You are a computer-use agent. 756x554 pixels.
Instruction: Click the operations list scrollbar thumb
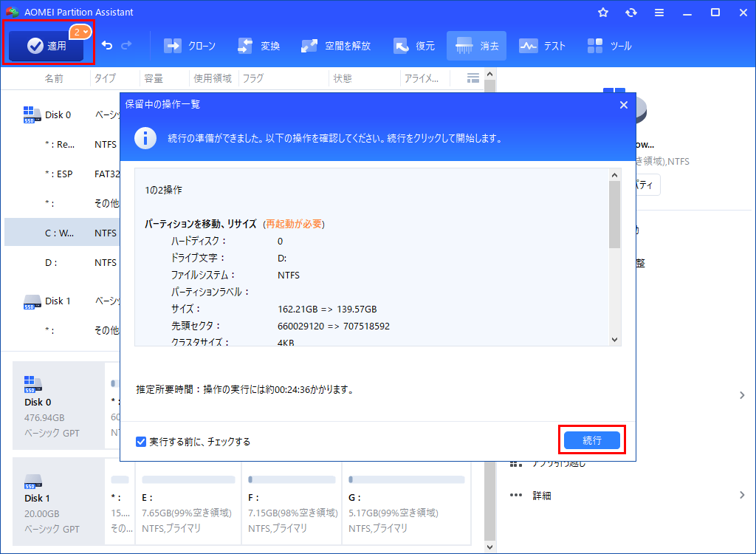coord(614,214)
